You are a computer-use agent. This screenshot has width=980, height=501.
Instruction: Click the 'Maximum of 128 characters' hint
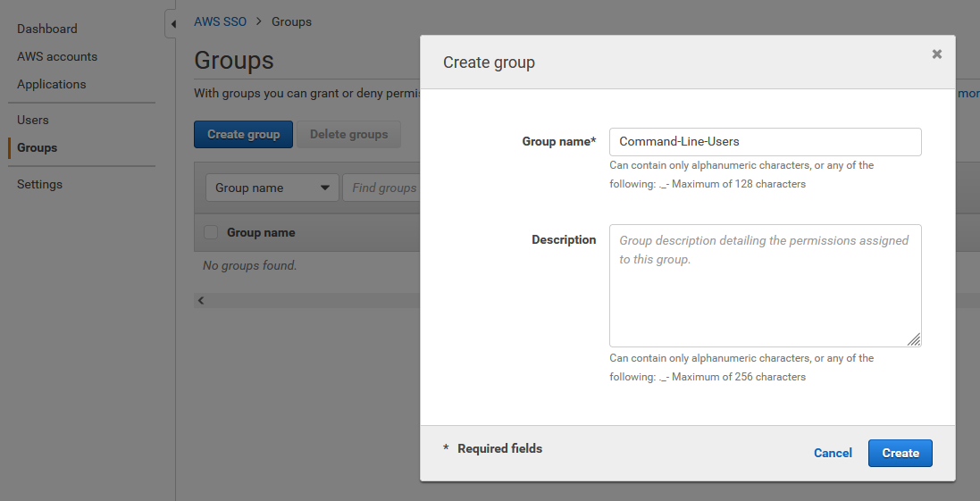pyautogui.click(x=739, y=184)
